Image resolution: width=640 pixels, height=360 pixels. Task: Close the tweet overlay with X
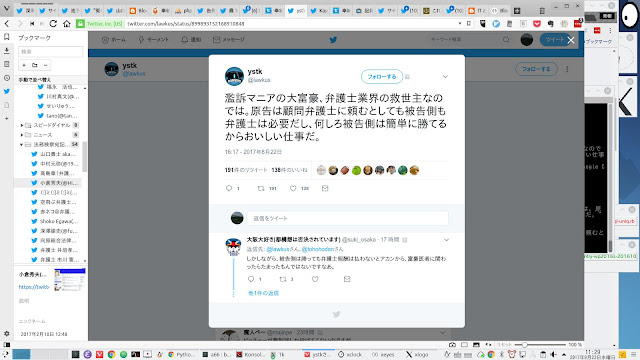[x=571, y=40]
